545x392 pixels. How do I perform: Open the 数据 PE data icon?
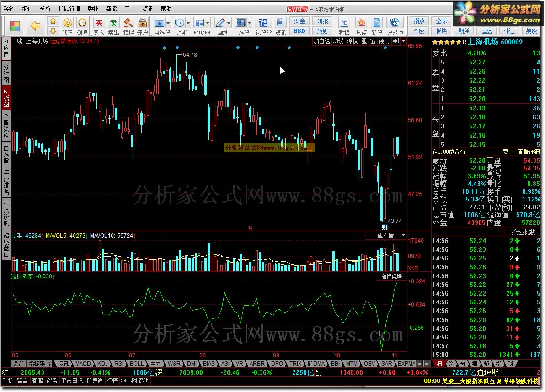coord(344,26)
